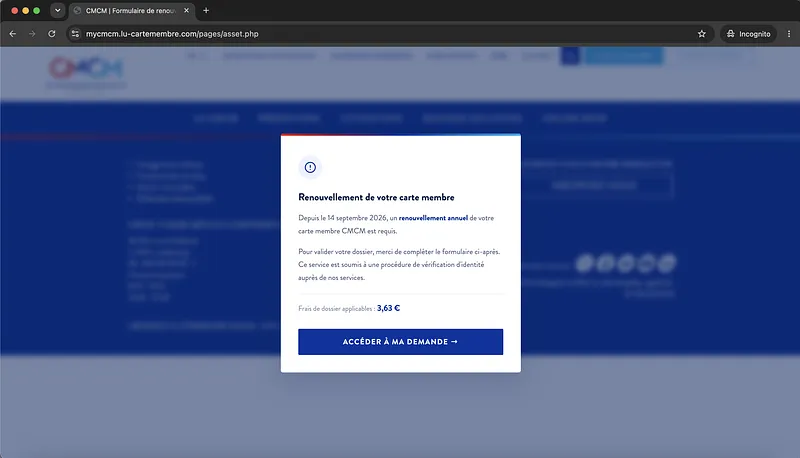The width and height of the screenshot is (800, 458).
Task: Open Chrome three-dot menu
Action: (x=789, y=34)
